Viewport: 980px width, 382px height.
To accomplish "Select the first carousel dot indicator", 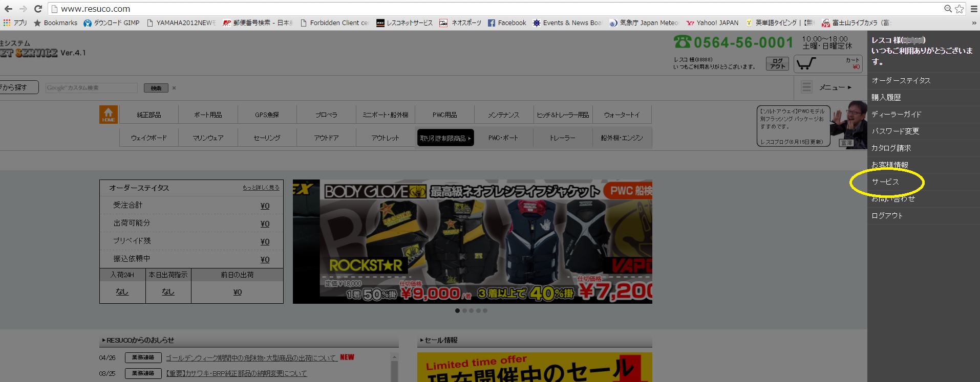I will point(457,310).
